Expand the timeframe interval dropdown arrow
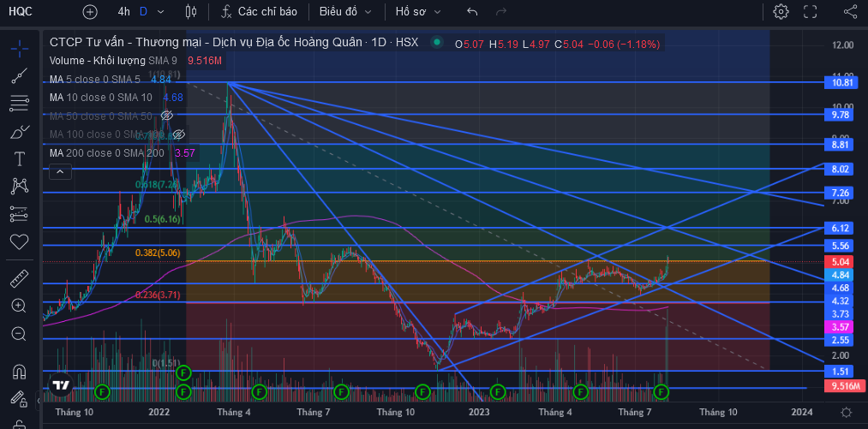Viewport: 868px width, 429px height. (x=160, y=11)
